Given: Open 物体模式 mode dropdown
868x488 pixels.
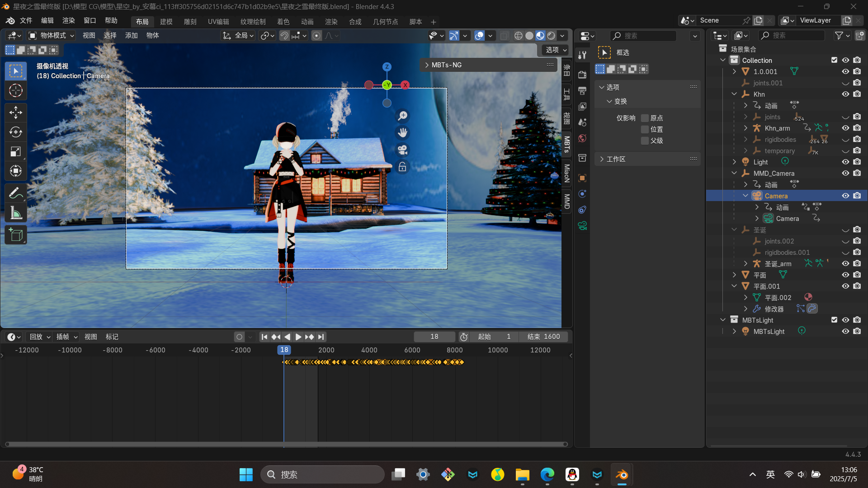Looking at the screenshot, I should click(x=51, y=35).
